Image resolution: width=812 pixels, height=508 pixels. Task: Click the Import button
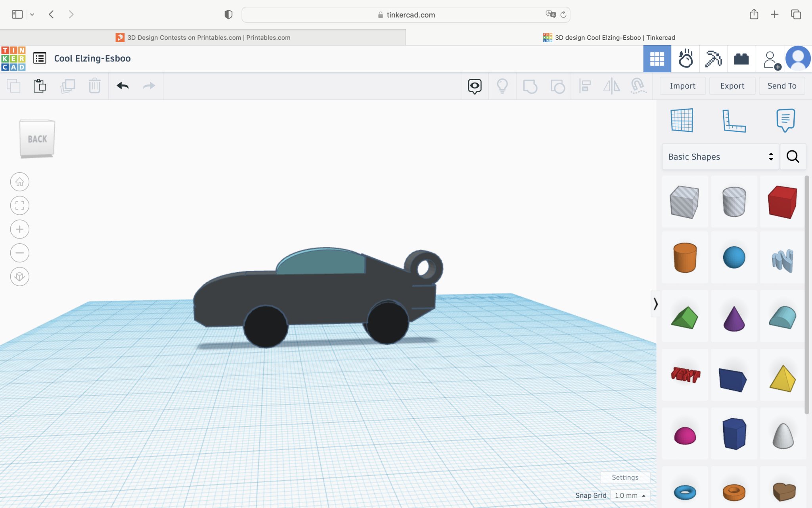tap(682, 86)
